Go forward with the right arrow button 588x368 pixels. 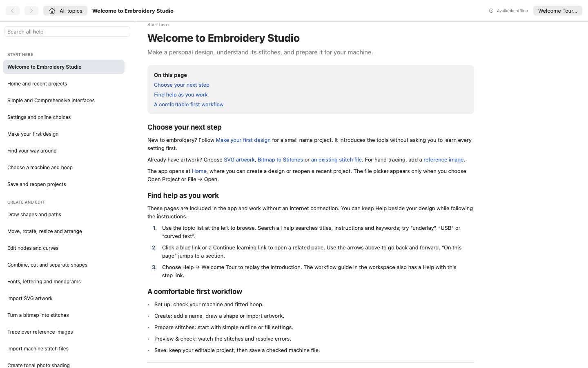pyautogui.click(x=31, y=11)
